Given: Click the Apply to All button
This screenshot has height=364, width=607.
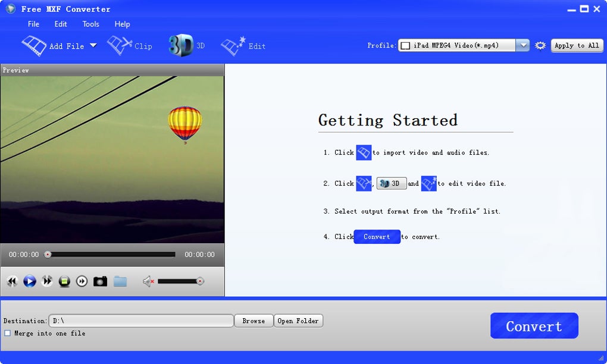Looking at the screenshot, I should [x=577, y=45].
